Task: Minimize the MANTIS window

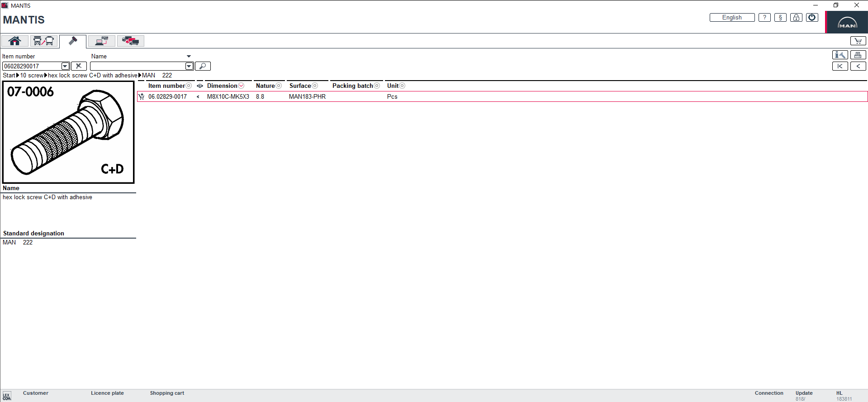Action: click(x=816, y=5)
